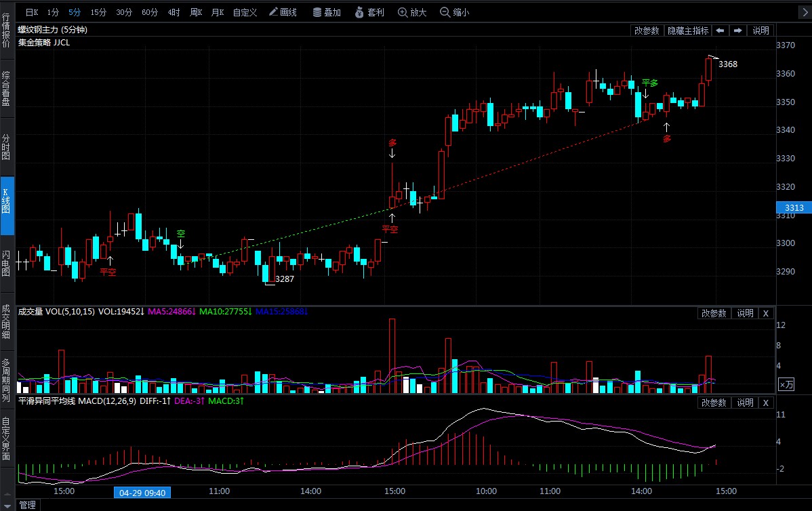The height and width of the screenshot is (511, 812).
Task: Select the 画线 drawing pencil tool
Action: pos(283,12)
